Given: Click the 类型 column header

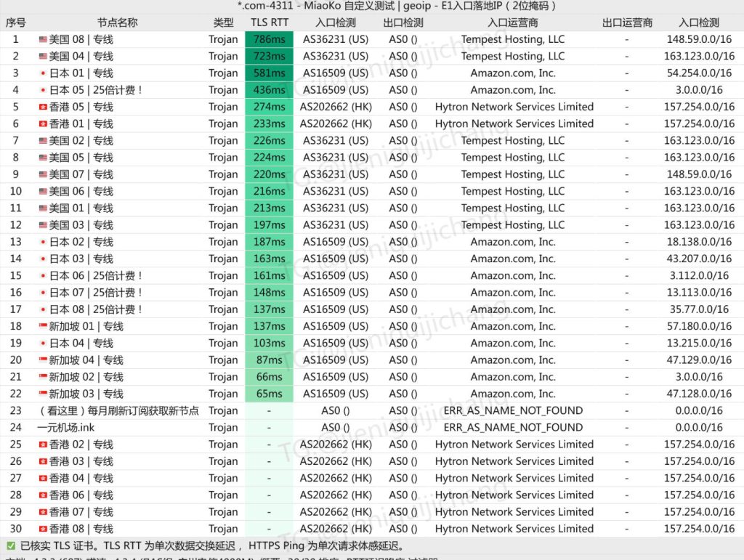Looking at the screenshot, I should tap(223, 23).
